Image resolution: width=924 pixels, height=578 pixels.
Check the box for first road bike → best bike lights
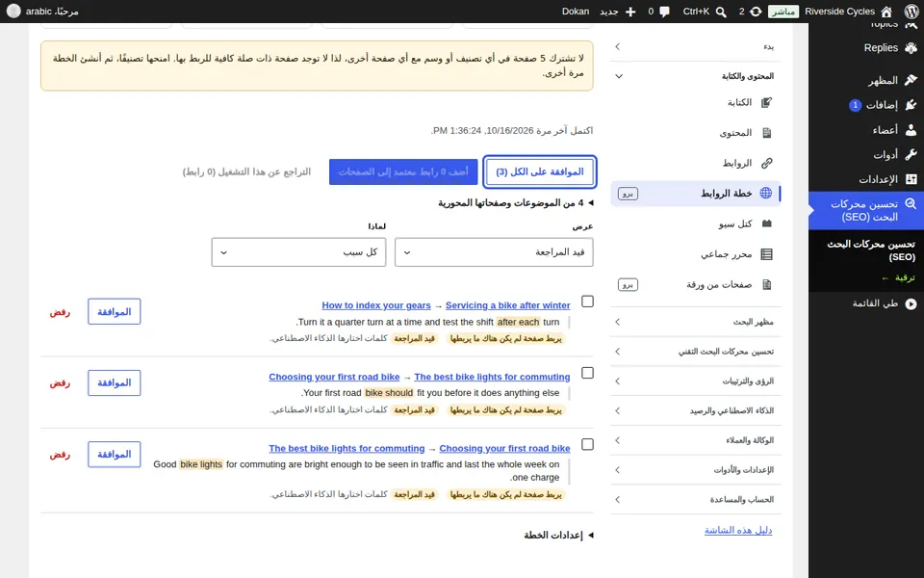tap(587, 373)
